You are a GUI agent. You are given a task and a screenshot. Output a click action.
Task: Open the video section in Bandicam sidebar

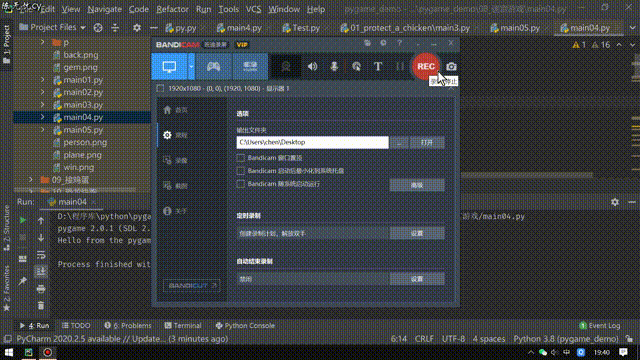tap(176, 160)
